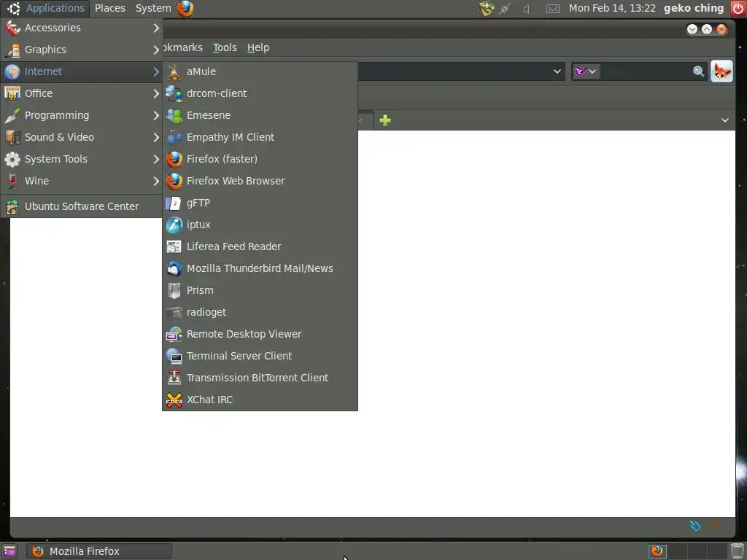The height and width of the screenshot is (560, 747).
Task: Open the Trash icon in bottom panel
Action: (738, 551)
